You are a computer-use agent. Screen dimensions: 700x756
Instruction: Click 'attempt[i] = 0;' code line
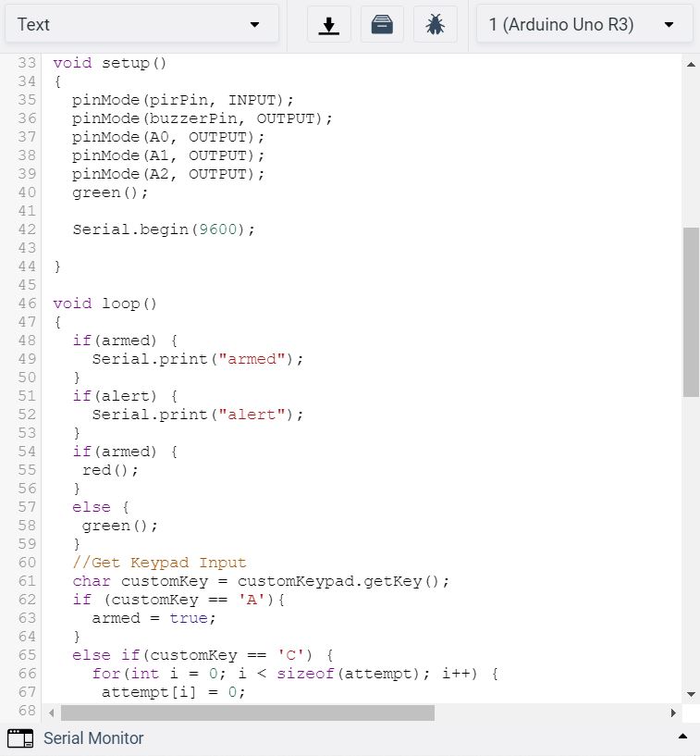point(174,692)
